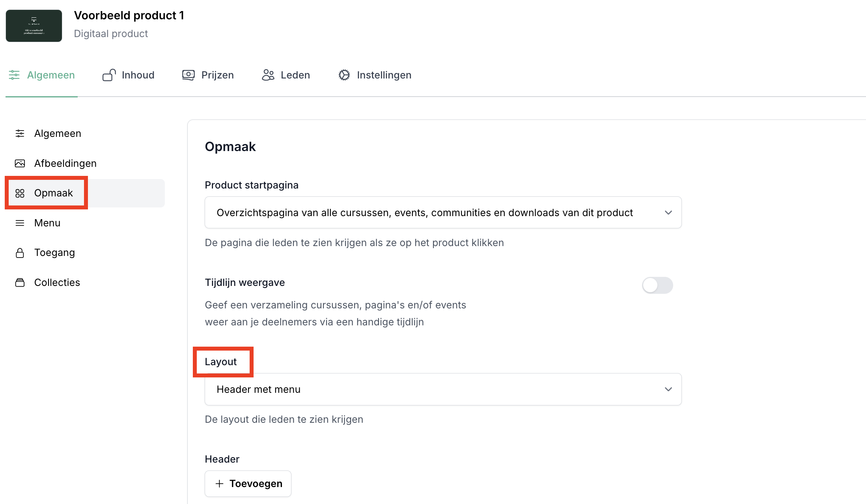Viewport: 866px width, 504px height.
Task: Click the Inhoud unlock icon
Action: coord(109,75)
